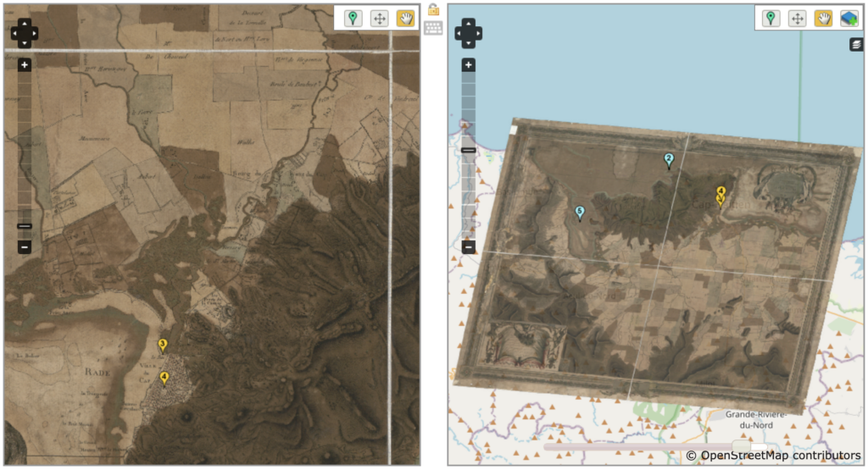Activate the pan hand tool on the left map

(x=406, y=19)
